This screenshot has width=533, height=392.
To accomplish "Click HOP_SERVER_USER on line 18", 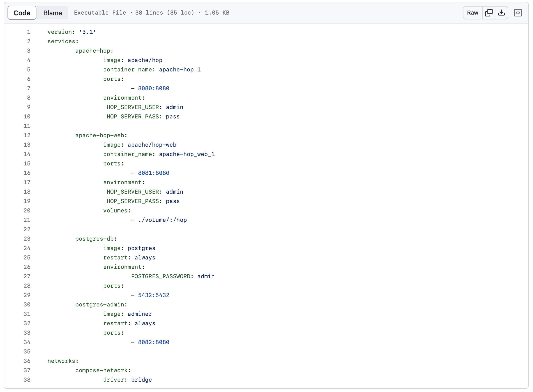I will (x=133, y=192).
